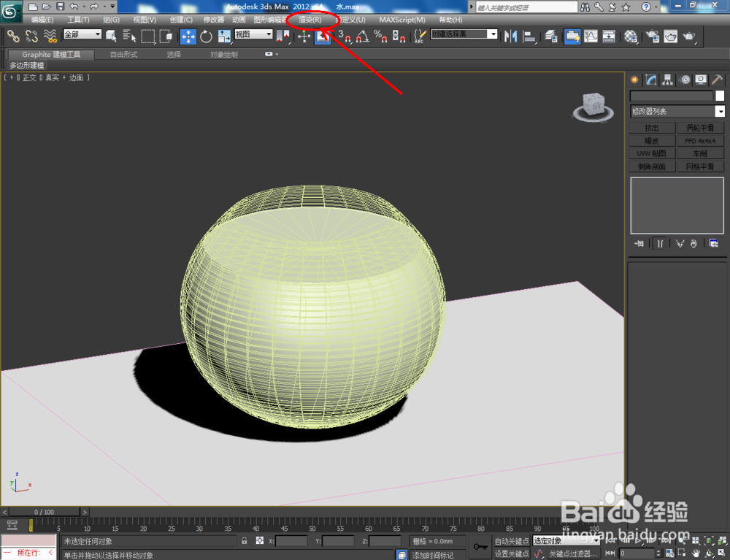
Task: Toggle the 3D Snaps button
Action: [x=345, y=37]
